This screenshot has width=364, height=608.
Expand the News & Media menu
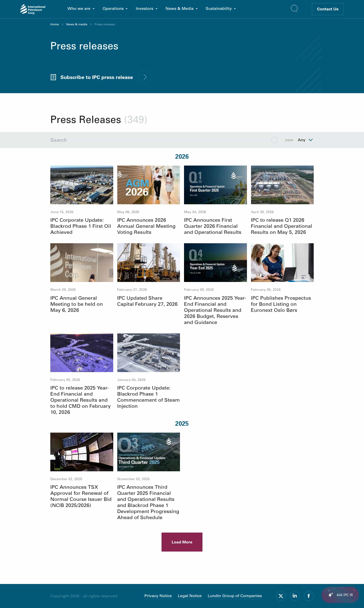(181, 9)
